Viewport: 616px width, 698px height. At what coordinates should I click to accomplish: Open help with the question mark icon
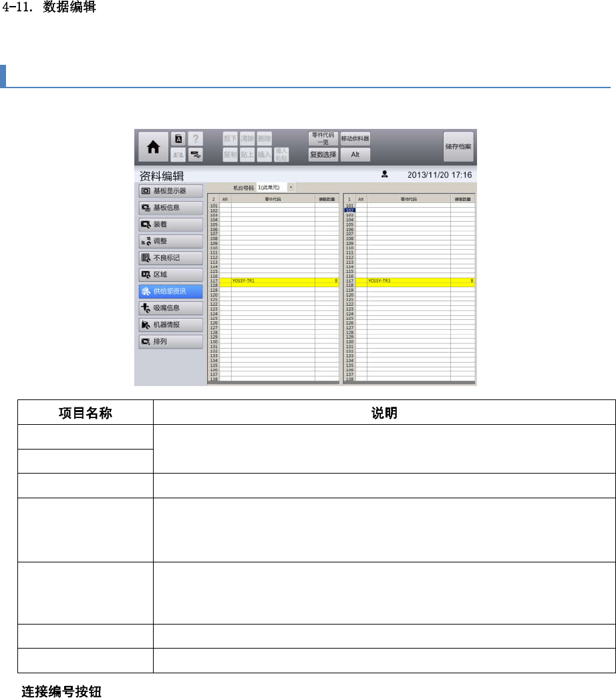click(x=195, y=139)
